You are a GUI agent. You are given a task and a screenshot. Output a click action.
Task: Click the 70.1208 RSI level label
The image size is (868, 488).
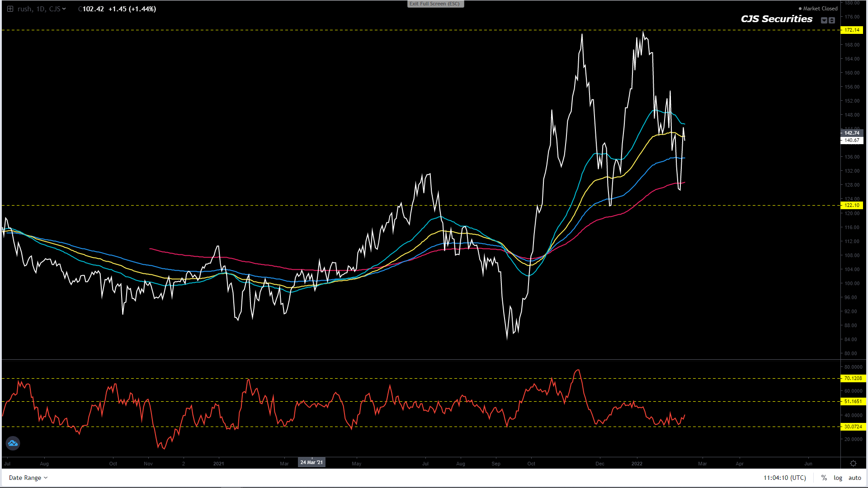pos(853,378)
